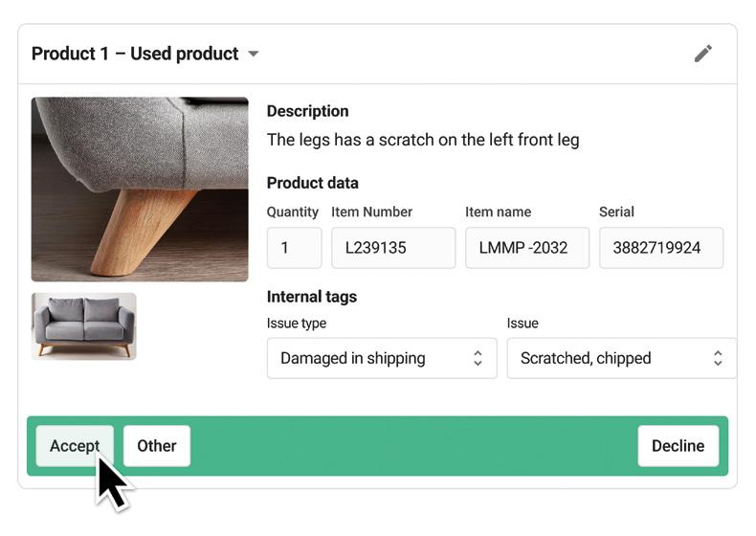
Task: Focus the Item Number field L239135
Action: click(392, 248)
